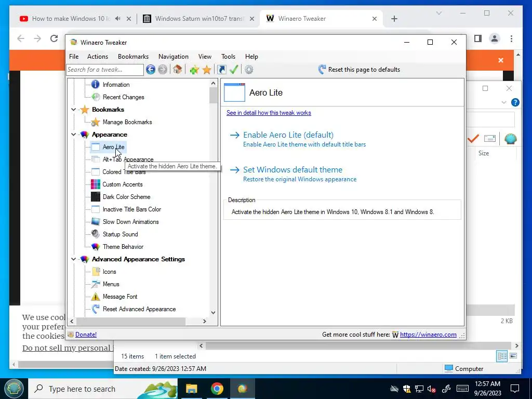Click the Recent Changes clock icon

[x=96, y=97]
